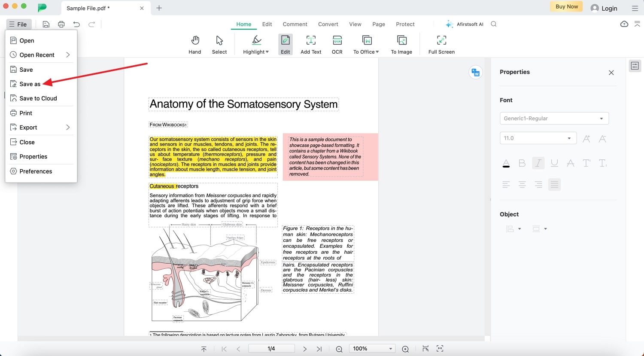Screen dimensions: 644x356
Task: Toggle superscript text
Action: [x=586, y=163]
